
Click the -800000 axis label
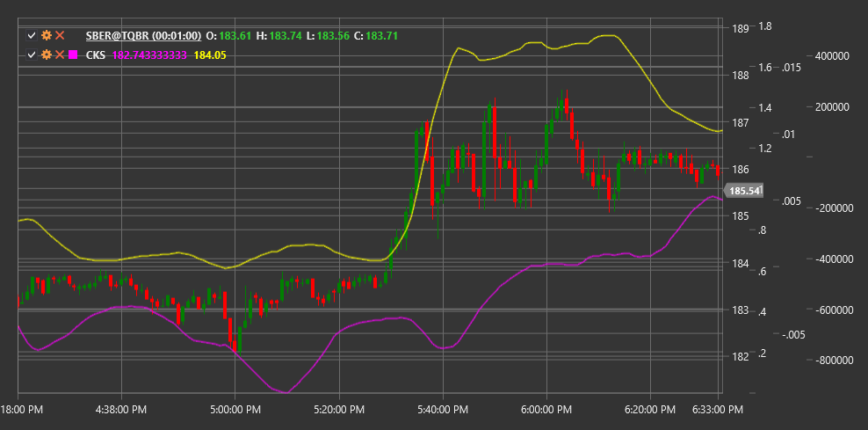point(833,361)
